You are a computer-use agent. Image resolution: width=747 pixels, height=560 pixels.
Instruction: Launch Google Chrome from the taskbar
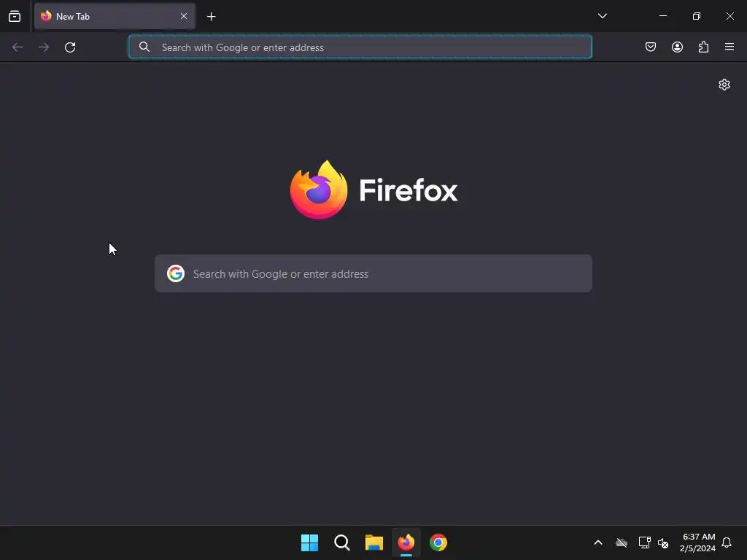point(438,542)
